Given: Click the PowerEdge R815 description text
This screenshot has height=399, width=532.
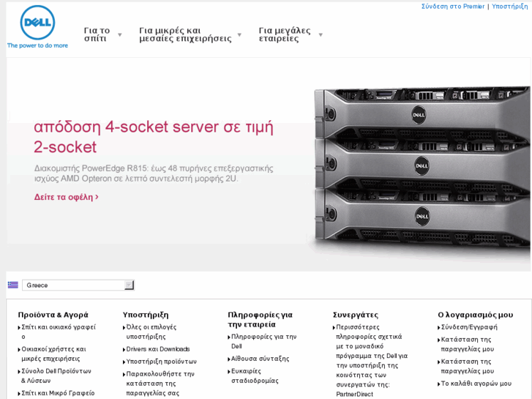Looking at the screenshot, I should [x=154, y=174].
